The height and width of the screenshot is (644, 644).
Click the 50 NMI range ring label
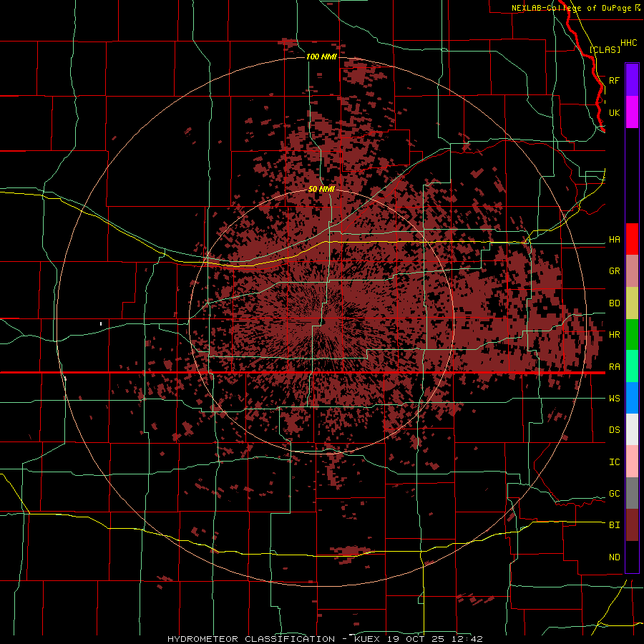(x=321, y=189)
